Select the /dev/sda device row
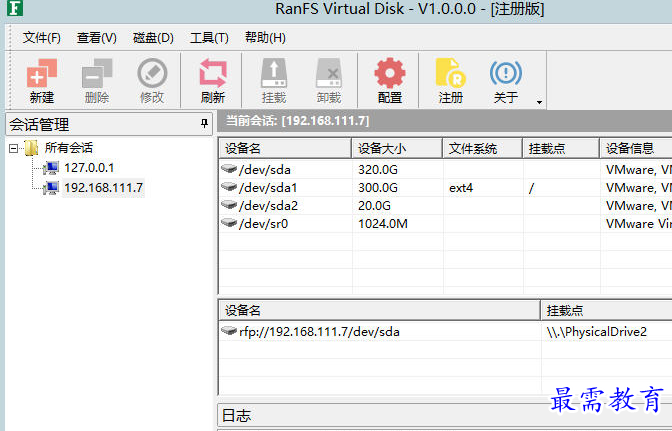Screen dimensions: 672x431 [446, 170]
